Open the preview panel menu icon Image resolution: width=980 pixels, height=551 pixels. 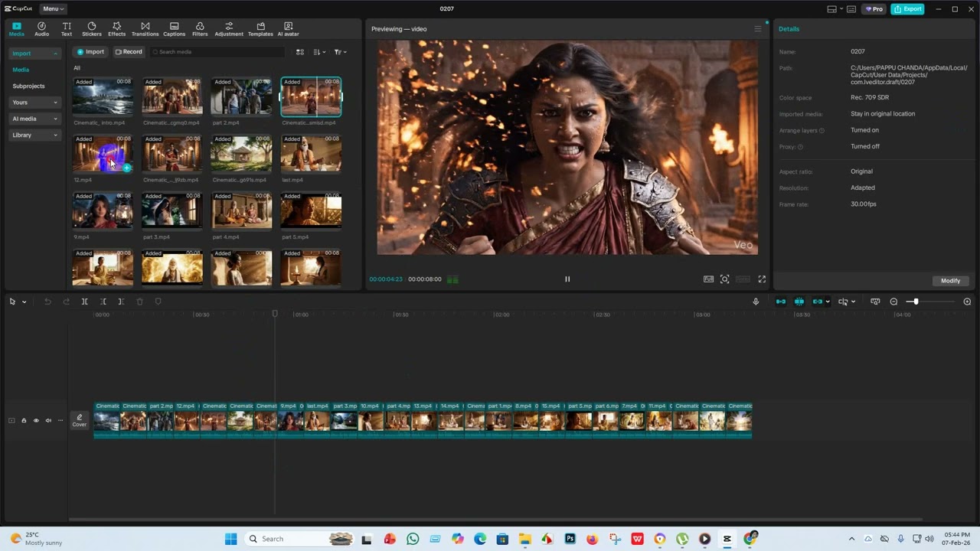point(758,29)
